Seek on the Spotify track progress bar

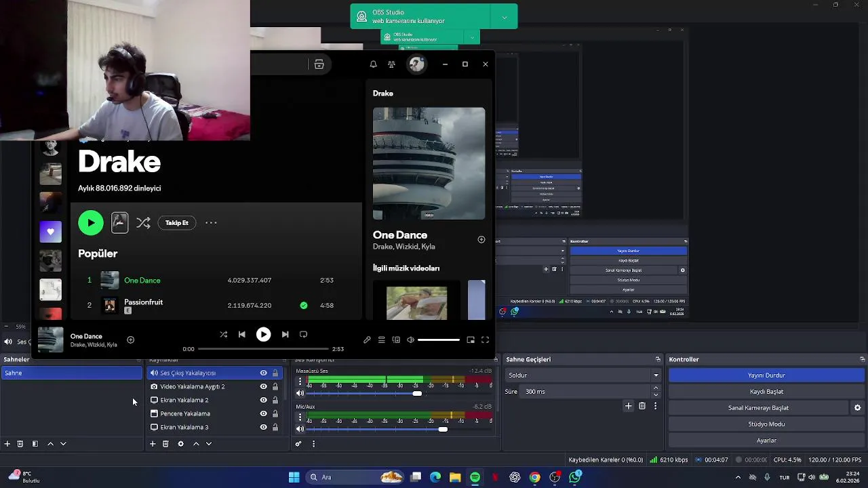pyautogui.click(x=262, y=348)
